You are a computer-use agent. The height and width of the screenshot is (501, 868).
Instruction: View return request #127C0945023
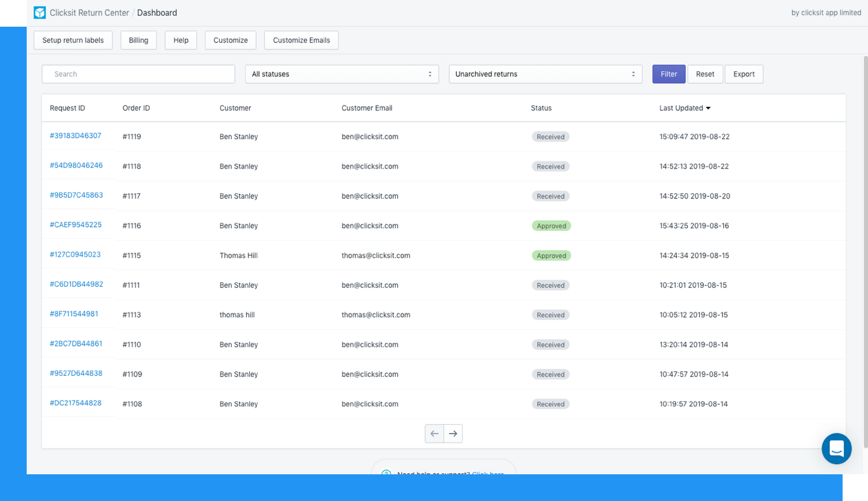75,255
